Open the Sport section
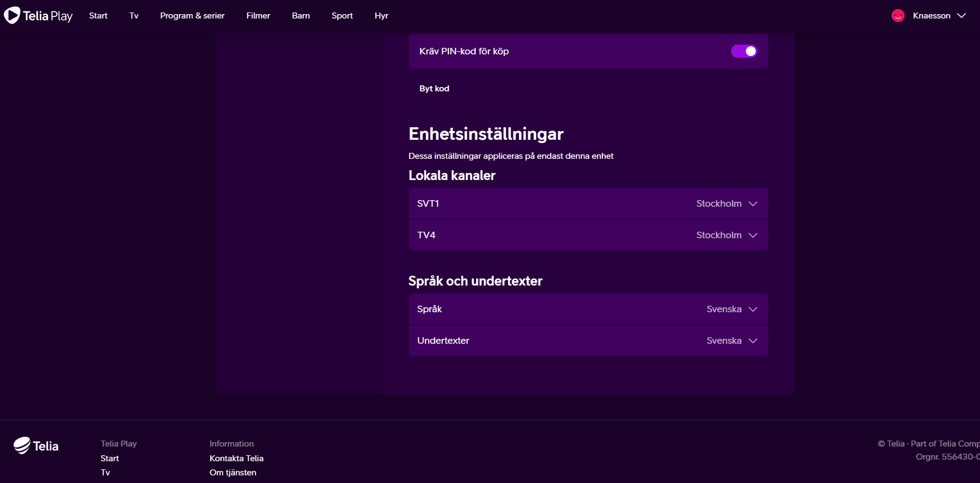 click(x=342, y=16)
